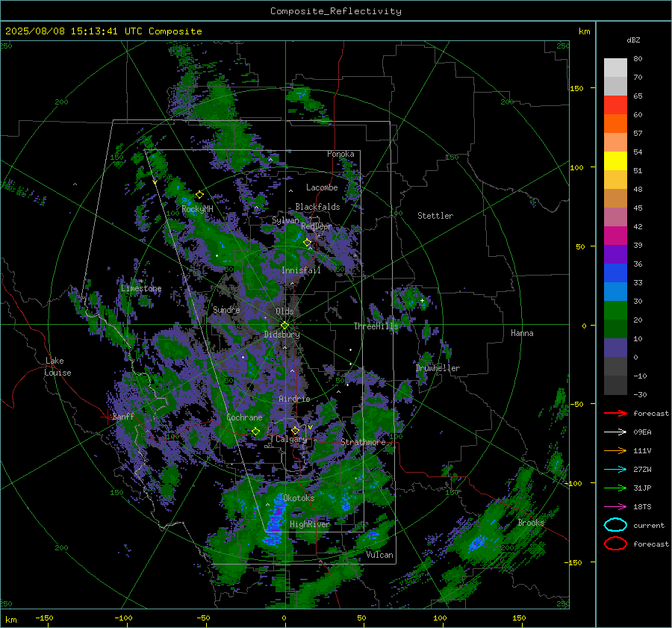Click the green 31JP arrow icon

pyautogui.click(x=615, y=488)
